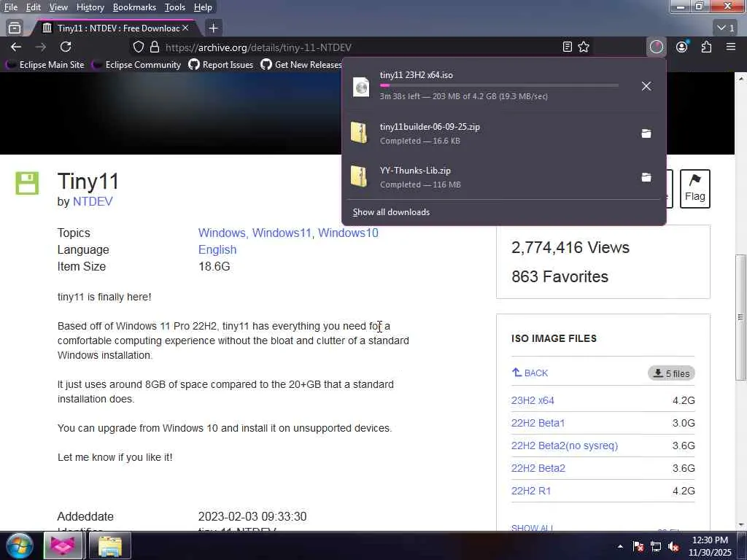
Task: Show tiny11builder-06-09-25.zip in its folder
Action: tap(646, 133)
